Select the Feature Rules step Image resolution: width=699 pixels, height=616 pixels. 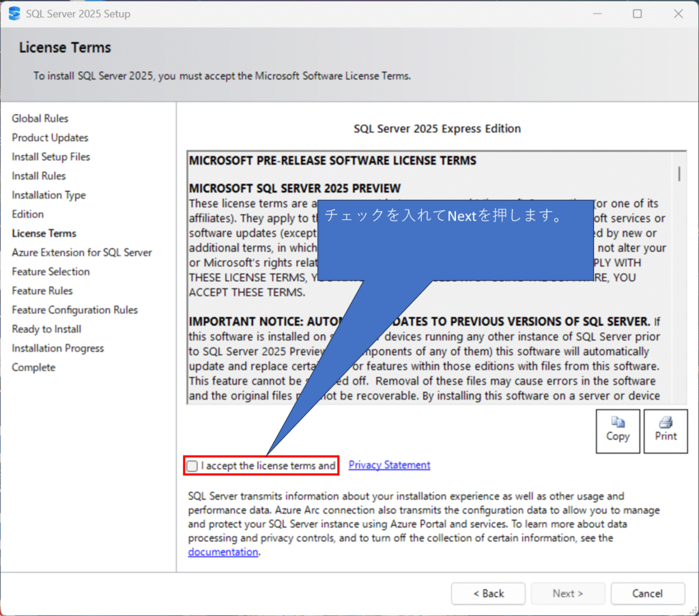click(x=42, y=291)
